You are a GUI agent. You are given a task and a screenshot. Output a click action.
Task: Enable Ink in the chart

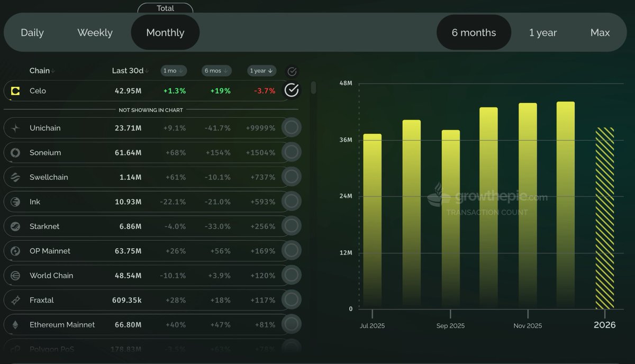tap(292, 202)
